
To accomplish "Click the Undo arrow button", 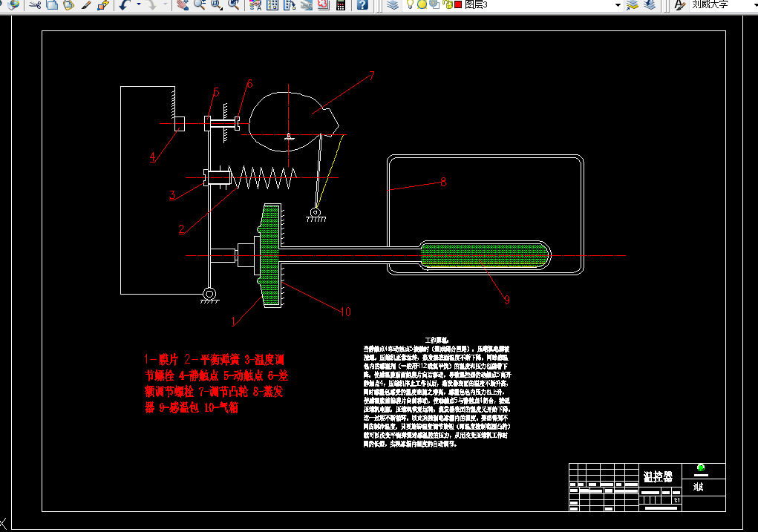I will point(125,5).
